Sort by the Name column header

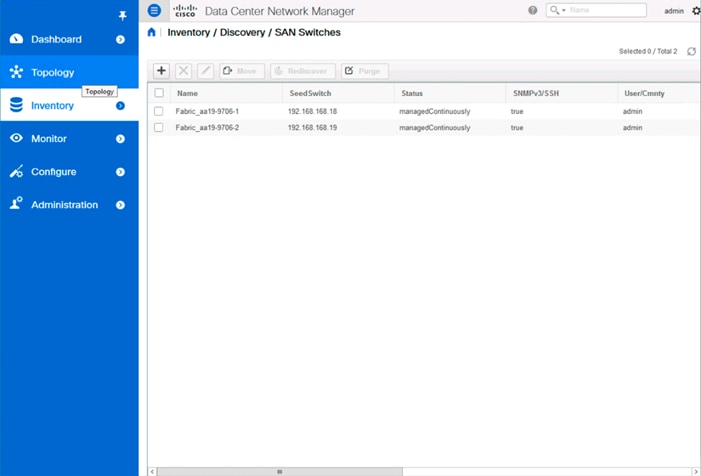[x=227, y=93]
